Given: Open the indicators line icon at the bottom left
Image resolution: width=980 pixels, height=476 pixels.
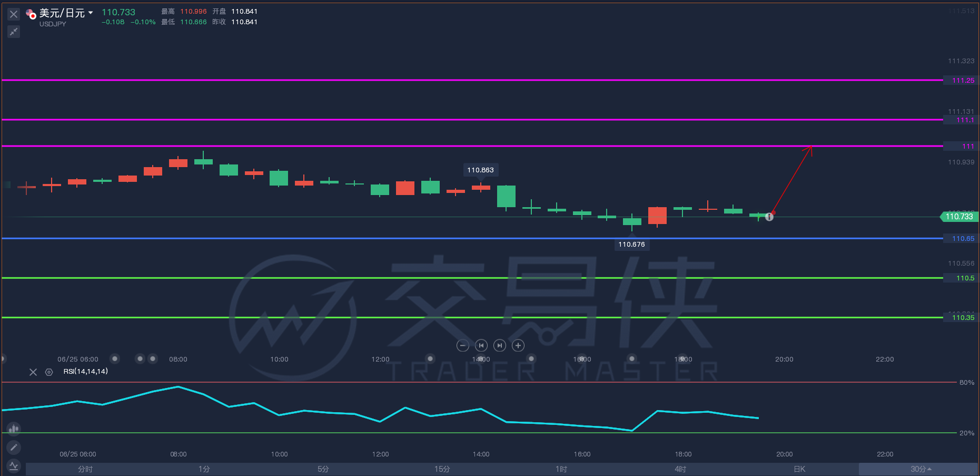Looking at the screenshot, I should pyautogui.click(x=14, y=466).
